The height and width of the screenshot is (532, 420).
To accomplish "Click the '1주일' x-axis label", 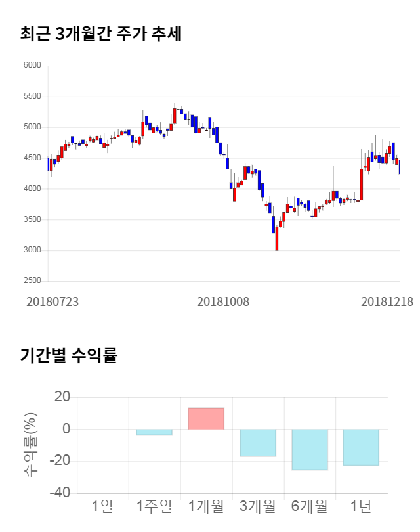I will pyautogui.click(x=154, y=506).
